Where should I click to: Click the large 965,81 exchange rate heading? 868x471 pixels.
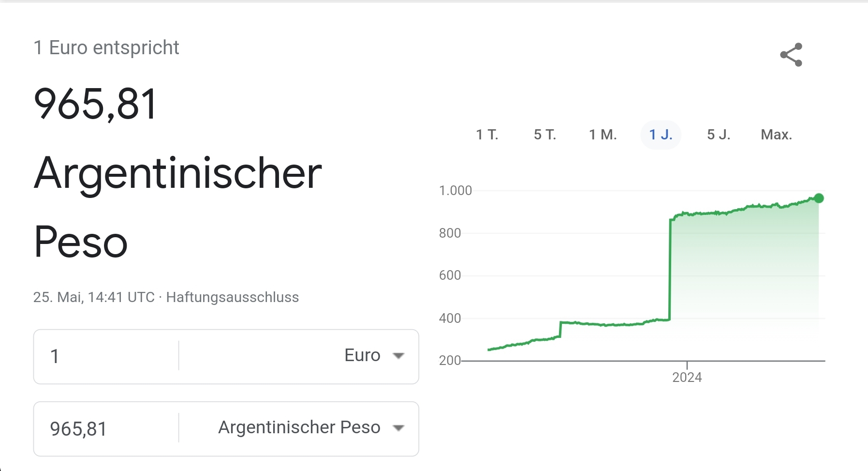[96, 104]
